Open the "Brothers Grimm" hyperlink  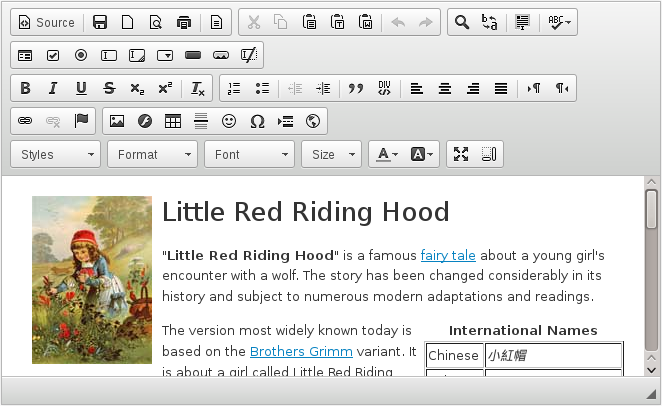coord(301,351)
